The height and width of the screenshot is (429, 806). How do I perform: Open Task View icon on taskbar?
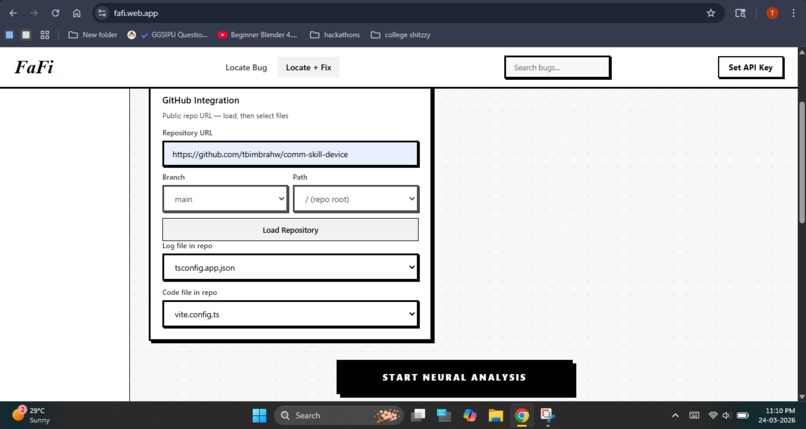[418, 415]
